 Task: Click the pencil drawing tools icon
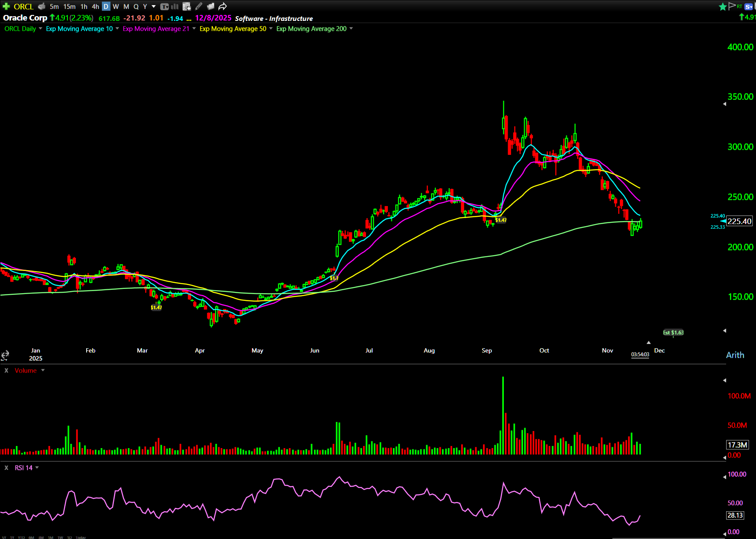click(199, 6)
